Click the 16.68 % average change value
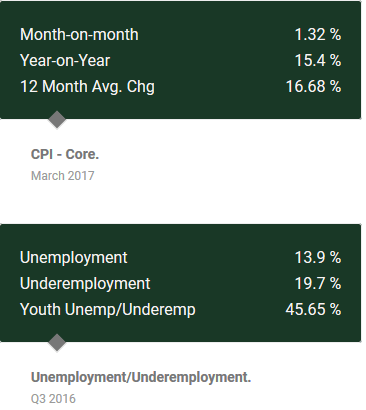The width and height of the screenshot is (366, 410). [314, 87]
